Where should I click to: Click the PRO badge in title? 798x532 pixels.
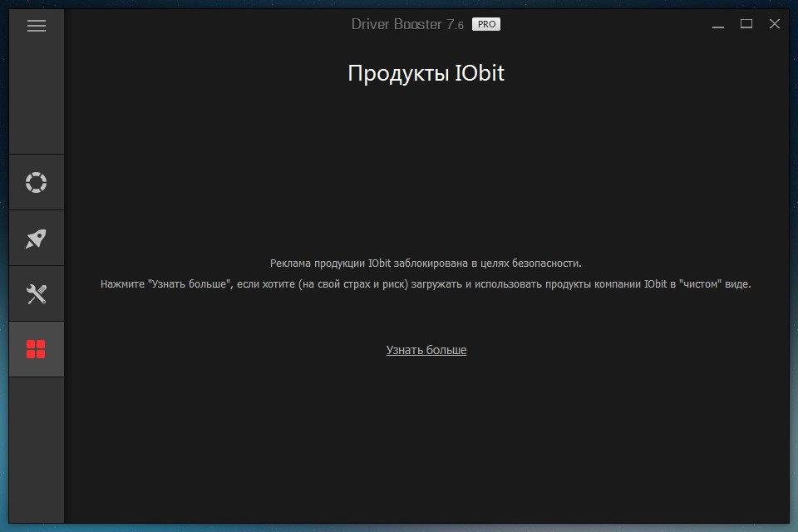486,24
